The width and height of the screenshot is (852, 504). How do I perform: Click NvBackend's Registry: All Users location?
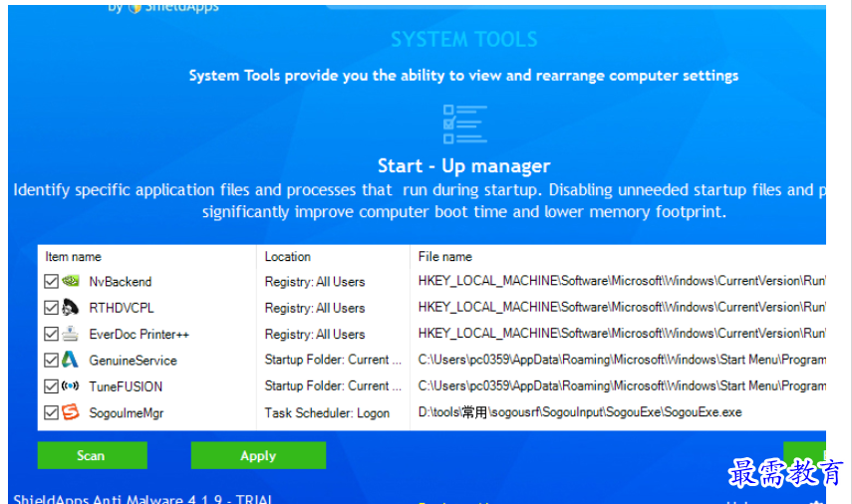click(315, 281)
